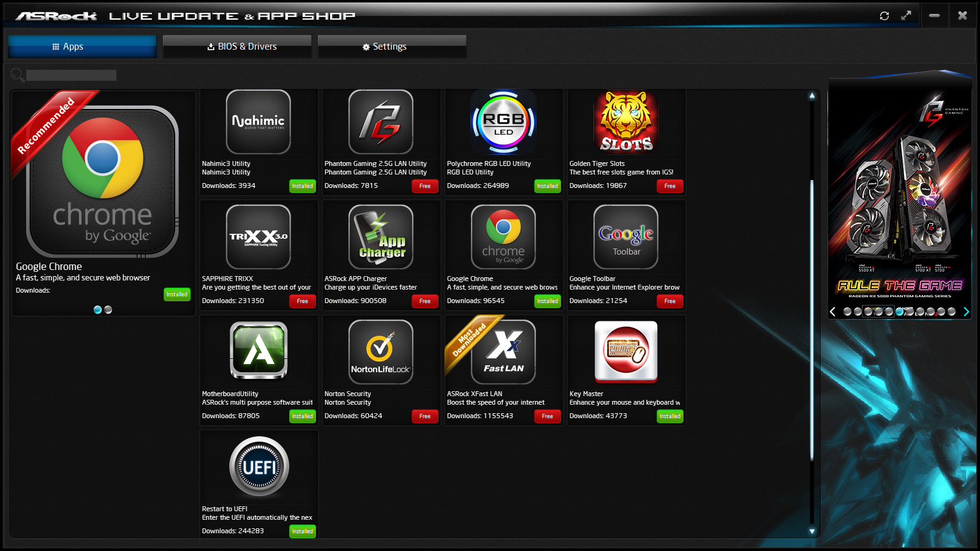Viewport: 980px width, 551px height.
Task: Click the expand window icon in the title bar
Action: (x=907, y=16)
